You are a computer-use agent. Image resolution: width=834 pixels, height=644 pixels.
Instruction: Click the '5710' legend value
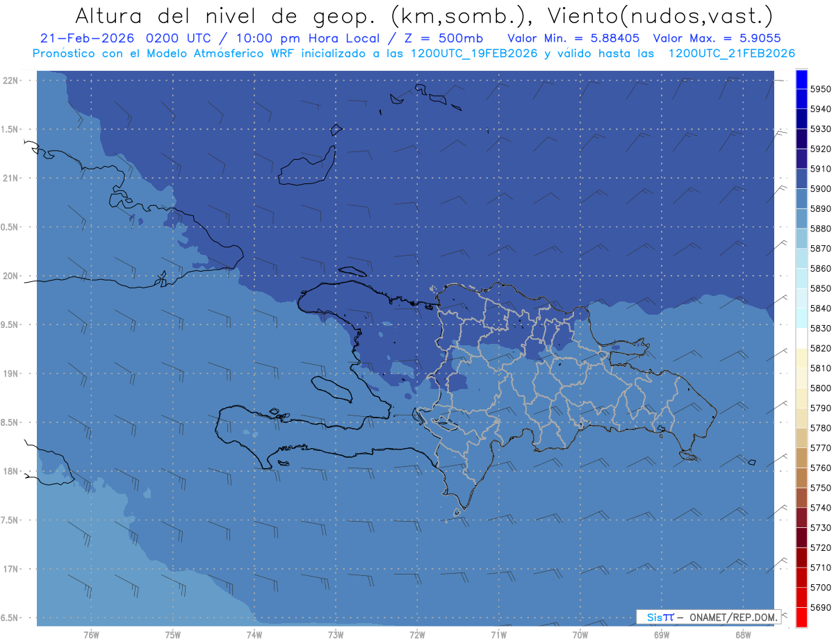(x=820, y=567)
